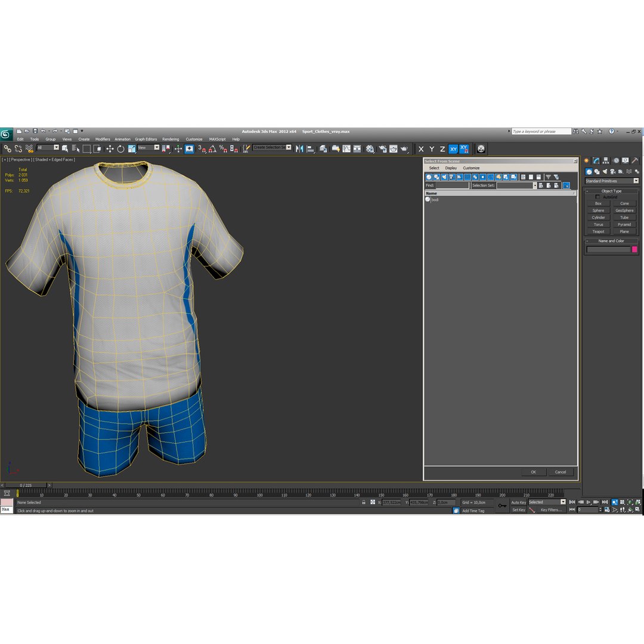Toggle the Y axis constraint
The image size is (644, 644).
point(432,149)
